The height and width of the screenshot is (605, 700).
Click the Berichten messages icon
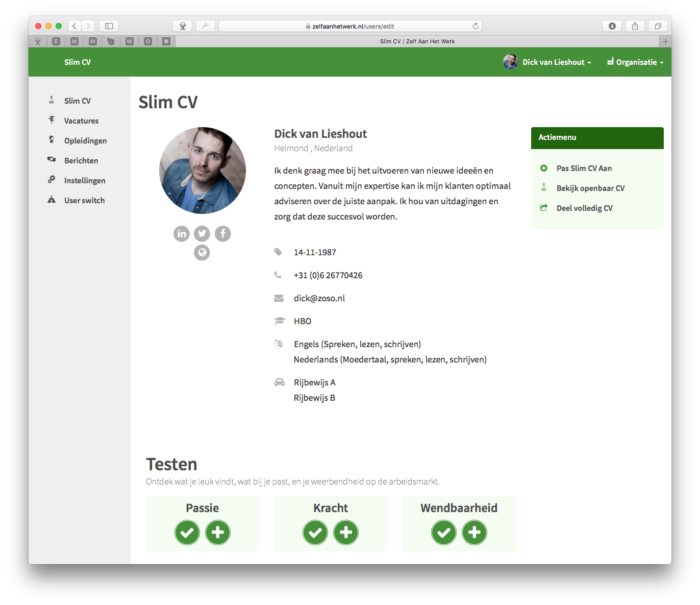point(52,160)
